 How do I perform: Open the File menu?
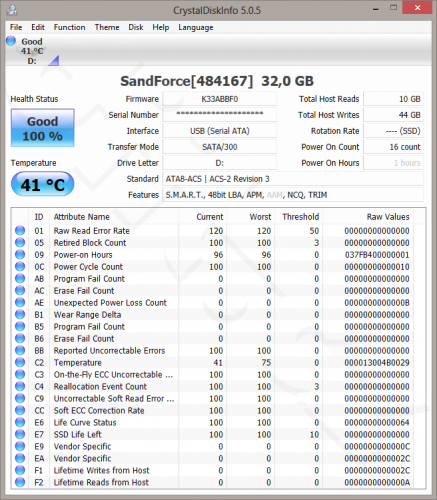point(16,27)
